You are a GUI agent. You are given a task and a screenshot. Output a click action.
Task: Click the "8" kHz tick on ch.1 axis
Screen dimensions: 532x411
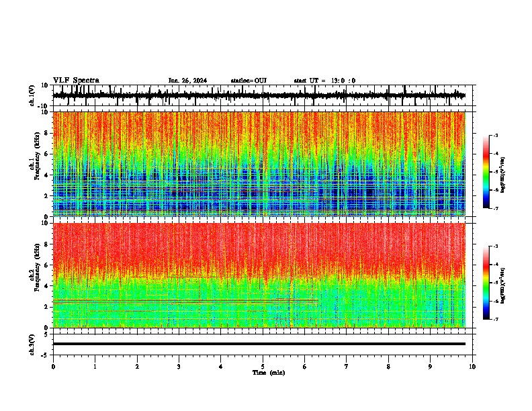48,133
